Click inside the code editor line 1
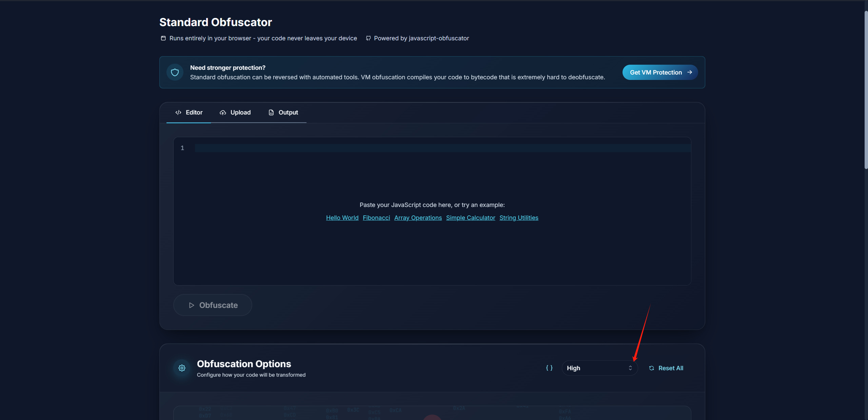 [x=441, y=148]
